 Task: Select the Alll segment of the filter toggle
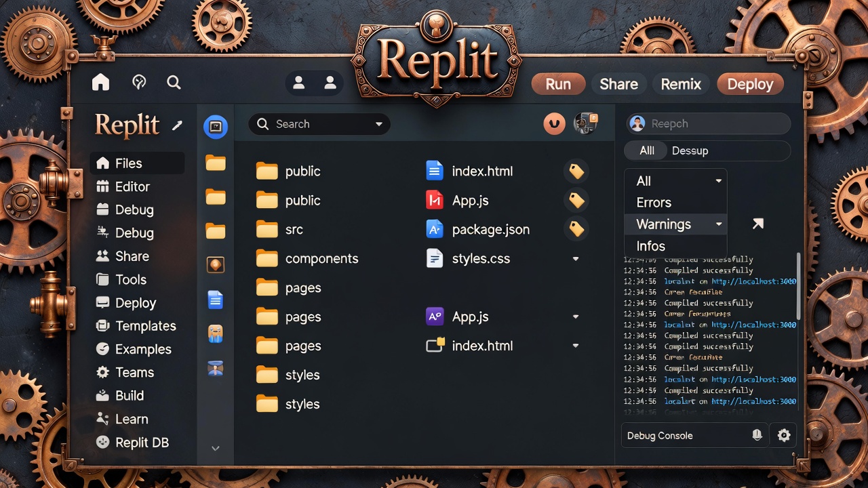(x=645, y=150)
